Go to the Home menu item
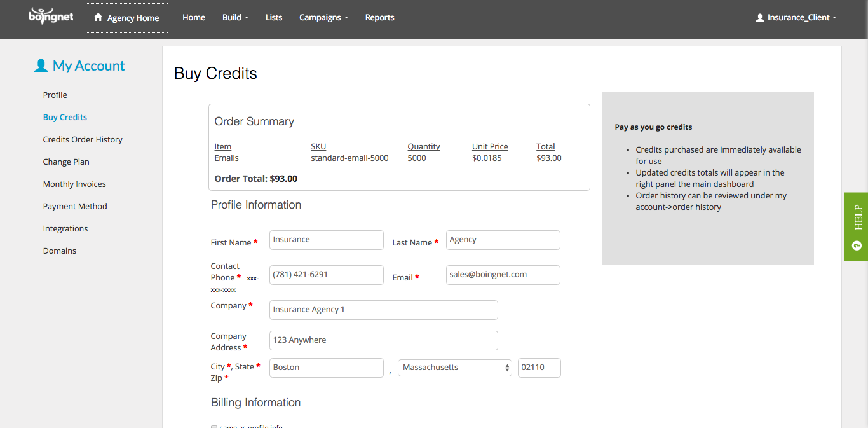 tap(194, 18)
